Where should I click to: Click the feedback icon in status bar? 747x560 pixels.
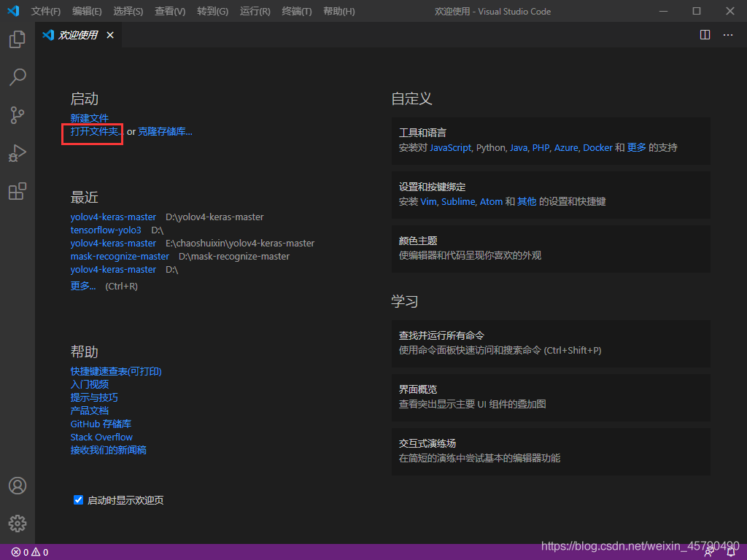click(x=709, y=553)
